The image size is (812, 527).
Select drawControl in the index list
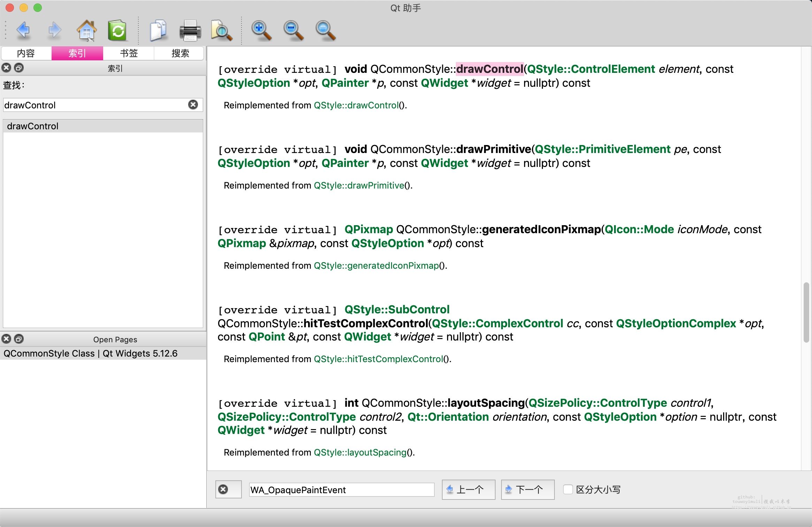(33, 126)
